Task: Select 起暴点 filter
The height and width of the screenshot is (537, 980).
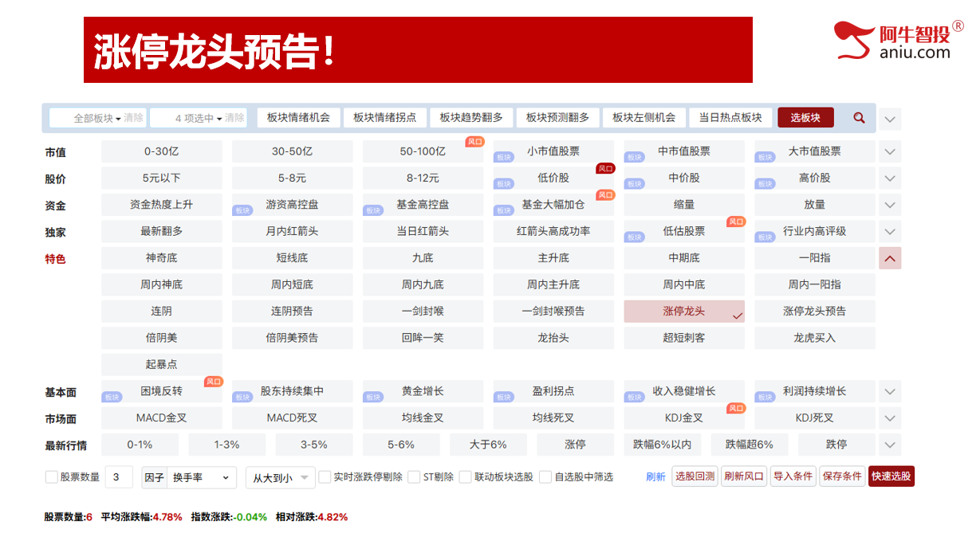Action: (162, 365)
